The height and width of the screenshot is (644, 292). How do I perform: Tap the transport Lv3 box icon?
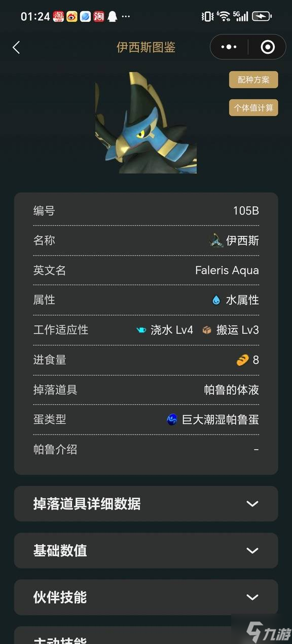pyautogui.click(x=207, y=330)
